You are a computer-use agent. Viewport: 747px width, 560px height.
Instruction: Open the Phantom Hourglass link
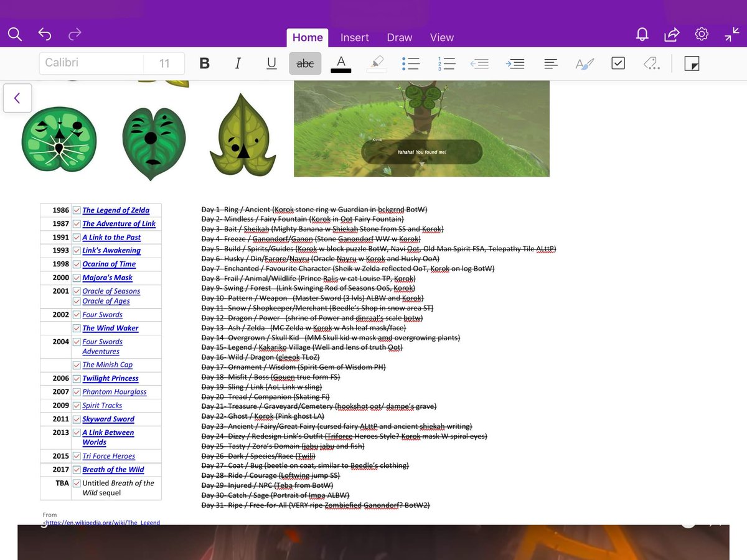point(115,392)
